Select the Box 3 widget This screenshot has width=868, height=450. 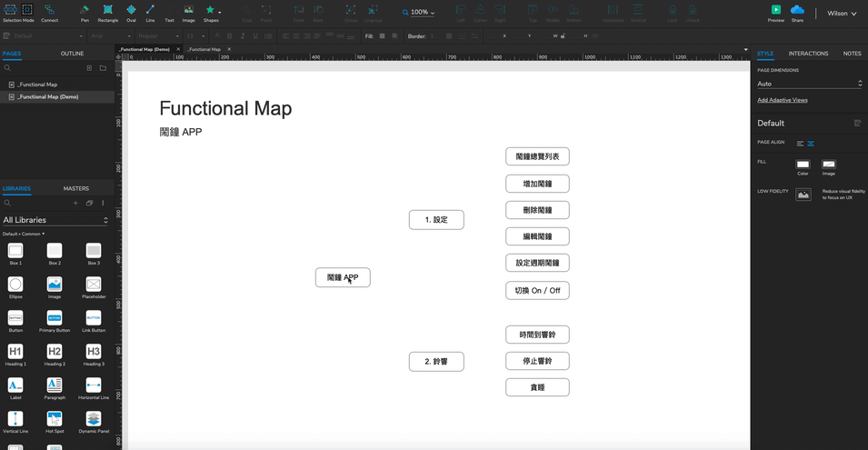94,254
